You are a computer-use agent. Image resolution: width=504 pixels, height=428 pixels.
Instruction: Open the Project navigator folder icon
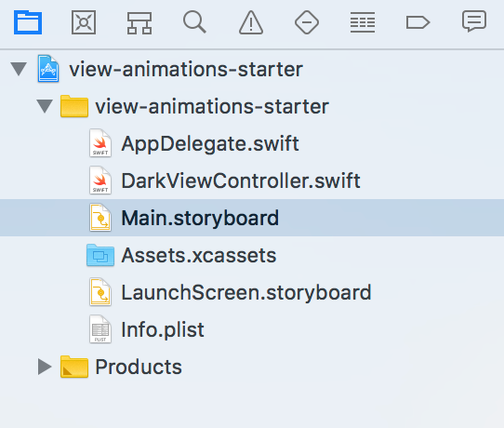(28, 22)
